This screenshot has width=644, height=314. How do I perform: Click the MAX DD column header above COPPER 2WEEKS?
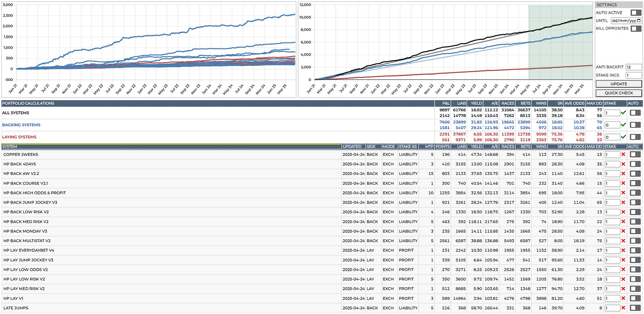(x=594, y=146)
